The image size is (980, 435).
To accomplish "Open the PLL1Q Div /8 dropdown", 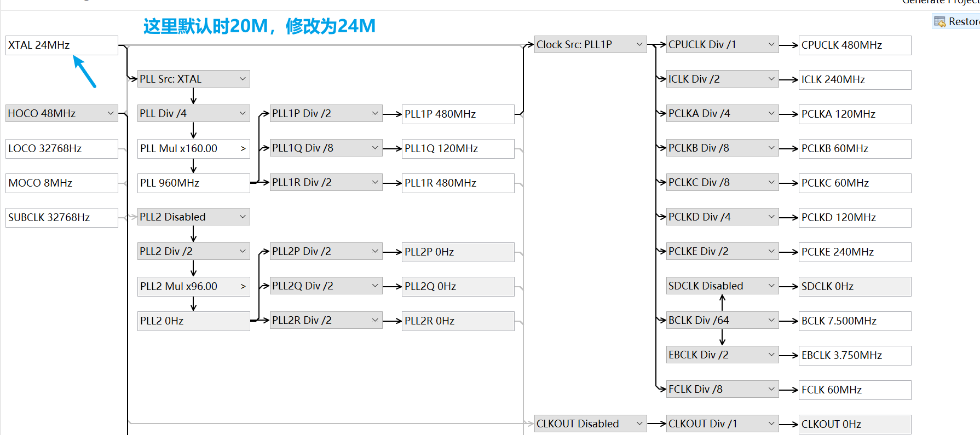I will tap(326, 148).
